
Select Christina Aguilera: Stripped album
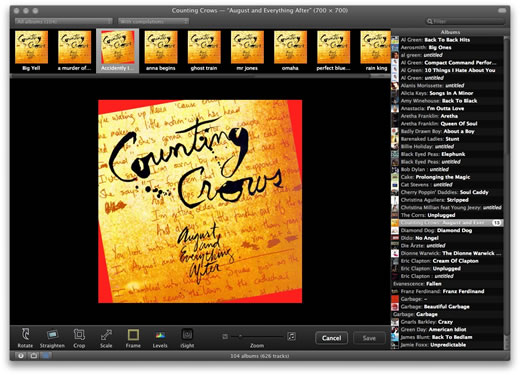447,200
